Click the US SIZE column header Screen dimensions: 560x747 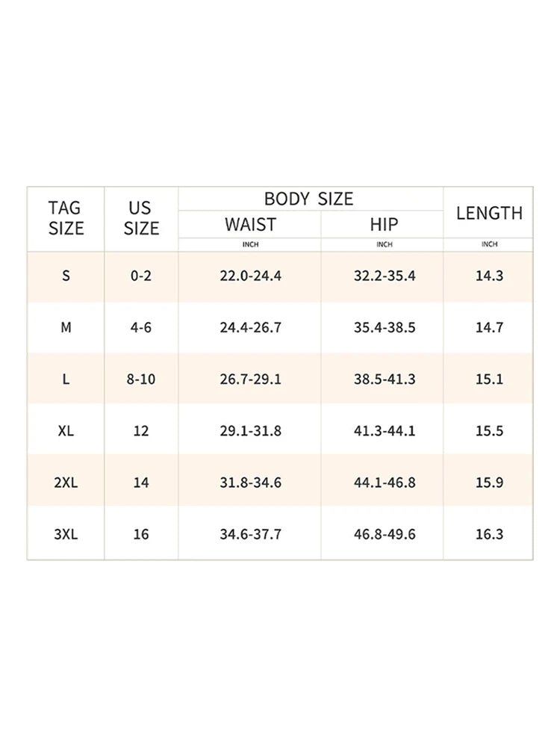pos(141,218)
